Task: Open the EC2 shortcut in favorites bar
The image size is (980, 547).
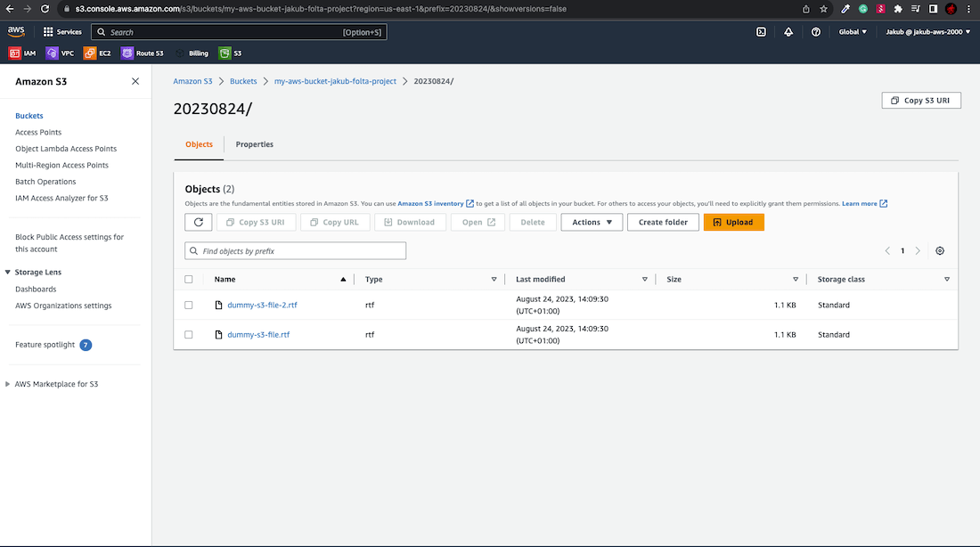Action: [98, 53]
